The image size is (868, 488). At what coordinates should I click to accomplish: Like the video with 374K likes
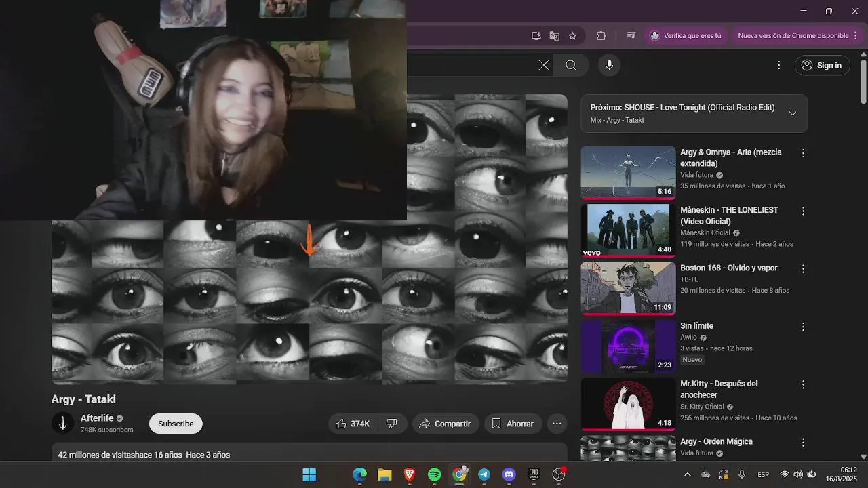click(353, 424)
